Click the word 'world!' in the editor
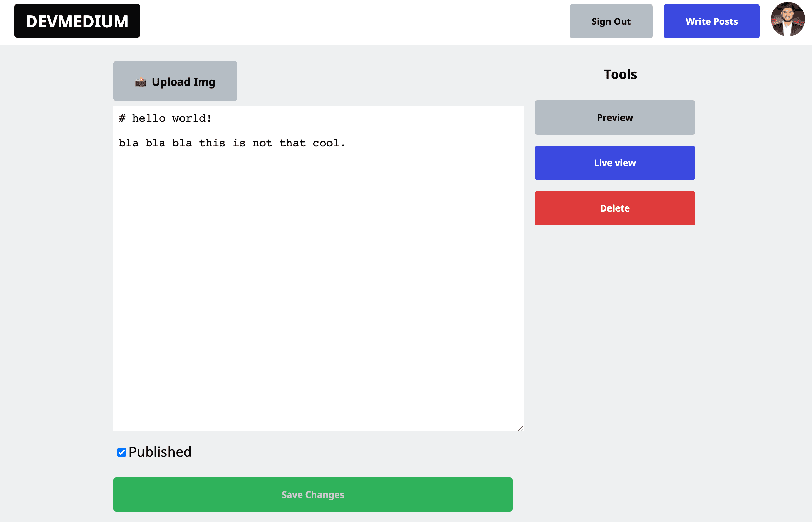Image resolution: width=812 pixels, height=522 pixels. 192,118
